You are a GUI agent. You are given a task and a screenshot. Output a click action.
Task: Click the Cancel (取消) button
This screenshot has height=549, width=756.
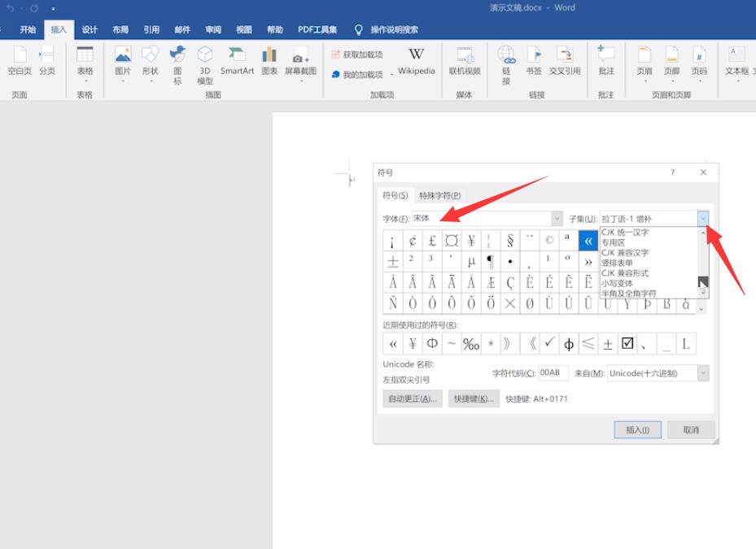coord(691,430)
